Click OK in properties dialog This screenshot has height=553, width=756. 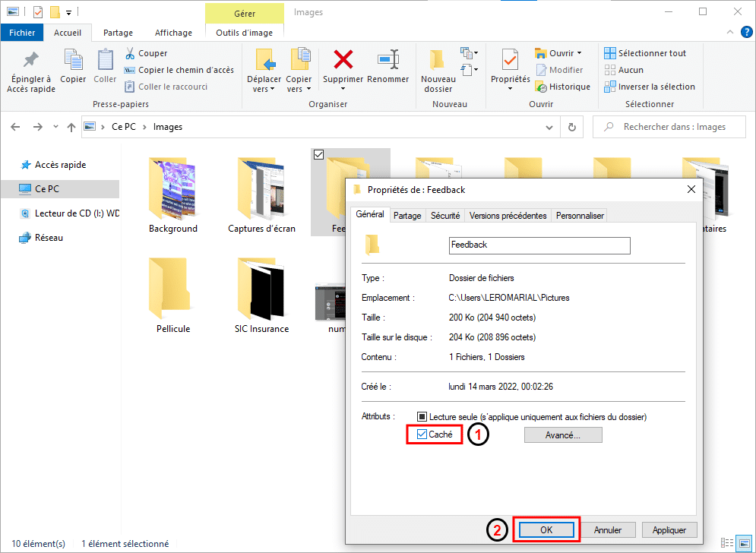pyautogui.click(x=546, y=530)
